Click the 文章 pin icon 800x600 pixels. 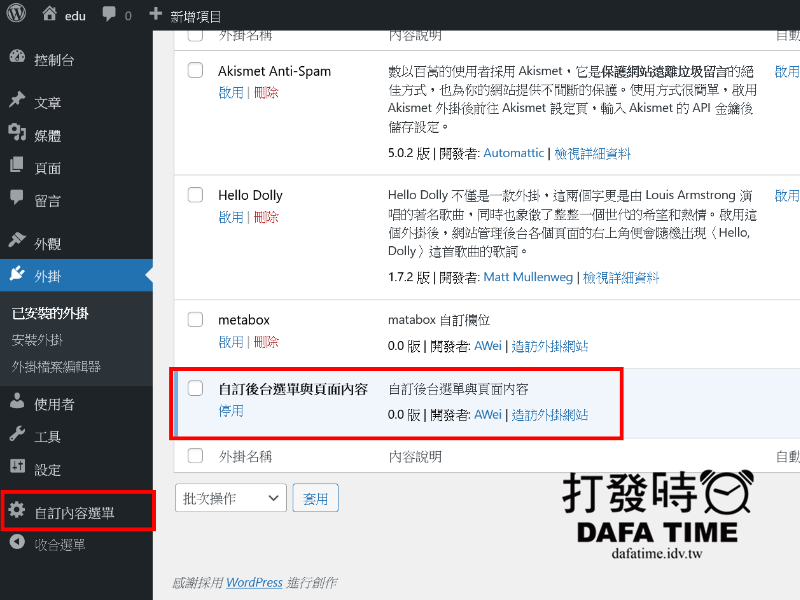(x=17, y=99)
